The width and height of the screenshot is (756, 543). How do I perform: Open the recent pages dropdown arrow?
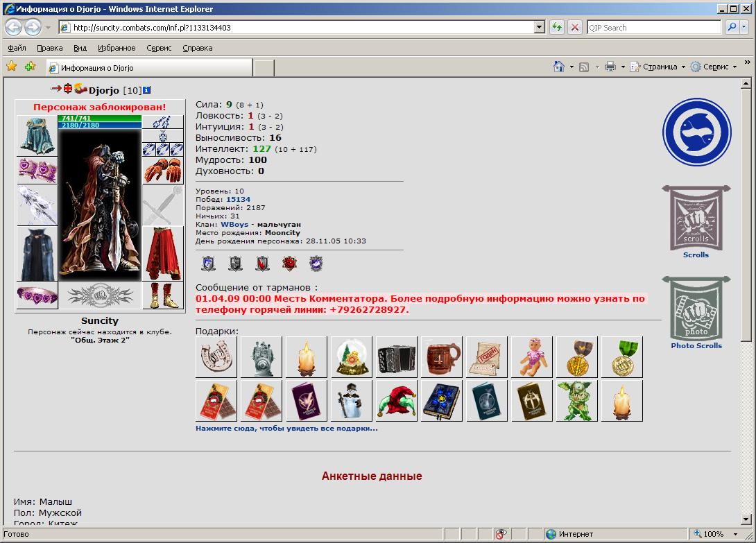pyautogui.click(x=48, y=28)
